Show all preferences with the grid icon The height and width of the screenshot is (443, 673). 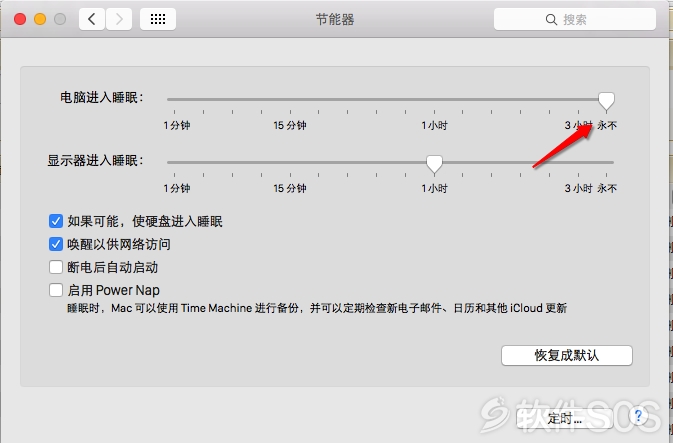tap(158, 19)
